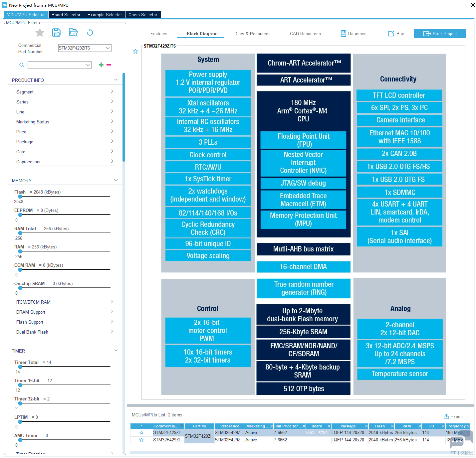This screenshot has width=476, height=458.
Task: Click the EEPROM slider handle
Action: 20,215
